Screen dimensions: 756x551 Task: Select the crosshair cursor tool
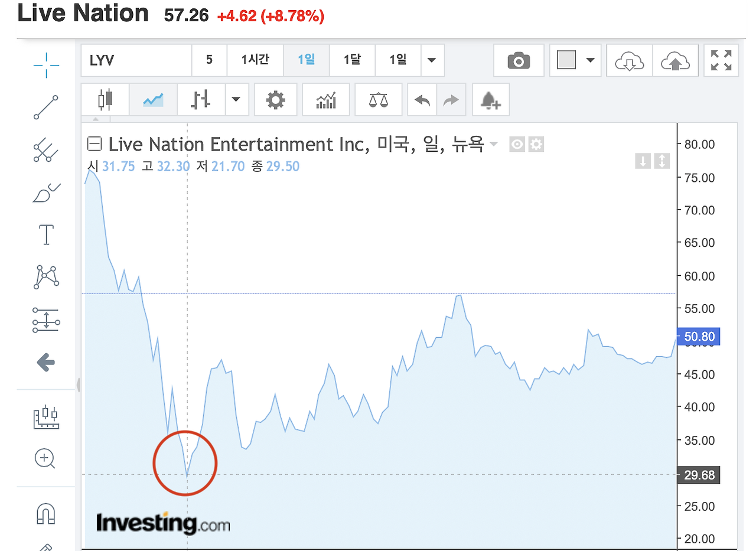[x=46, y=65]
